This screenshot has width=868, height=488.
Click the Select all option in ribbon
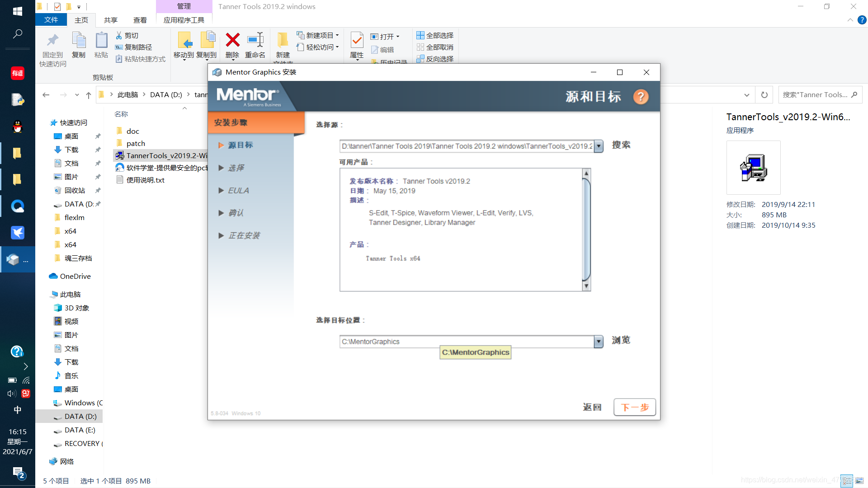pos(435,35)
